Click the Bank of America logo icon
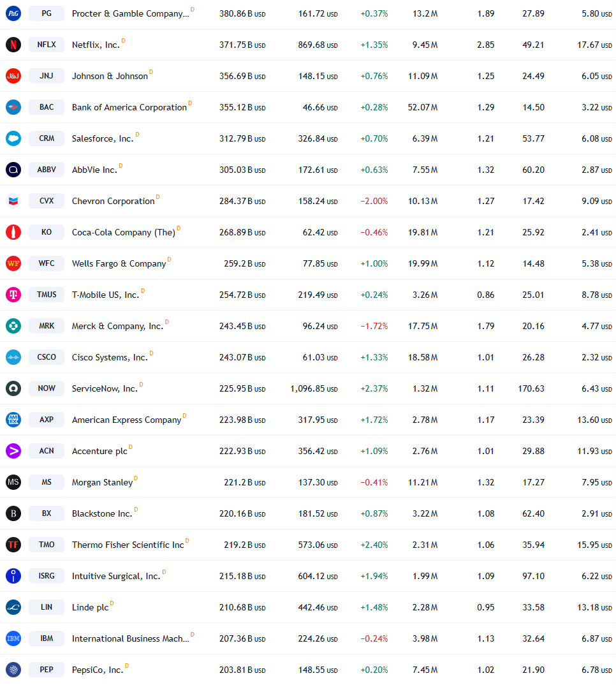 13,107
